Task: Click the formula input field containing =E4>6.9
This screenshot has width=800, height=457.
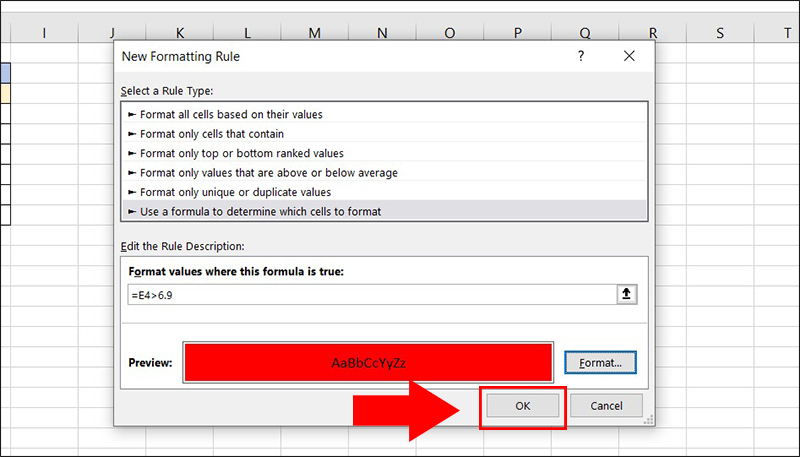Action: pos(372,295)
